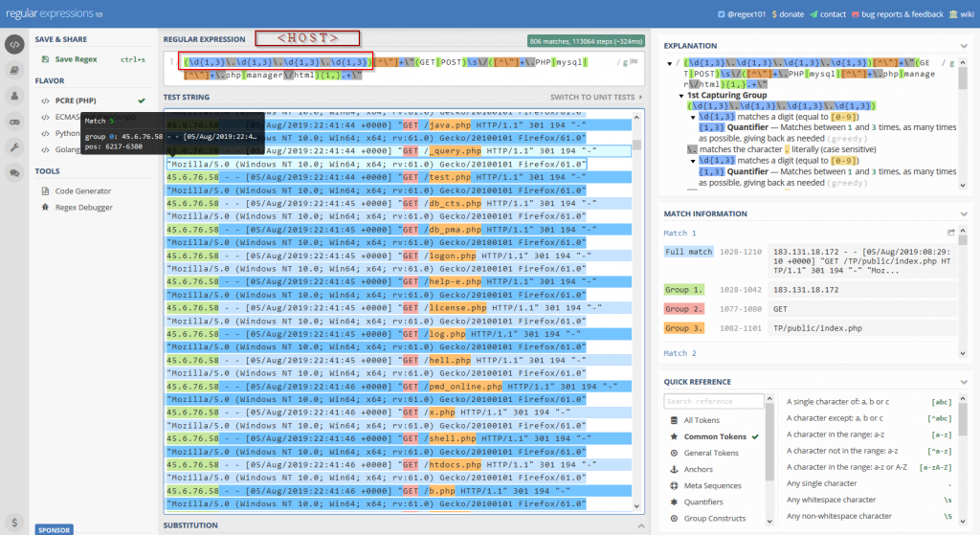Select Common Tokens reference category
Image resolution: width=980 pixels, height=535 pixels.
(x=714, y=436)
